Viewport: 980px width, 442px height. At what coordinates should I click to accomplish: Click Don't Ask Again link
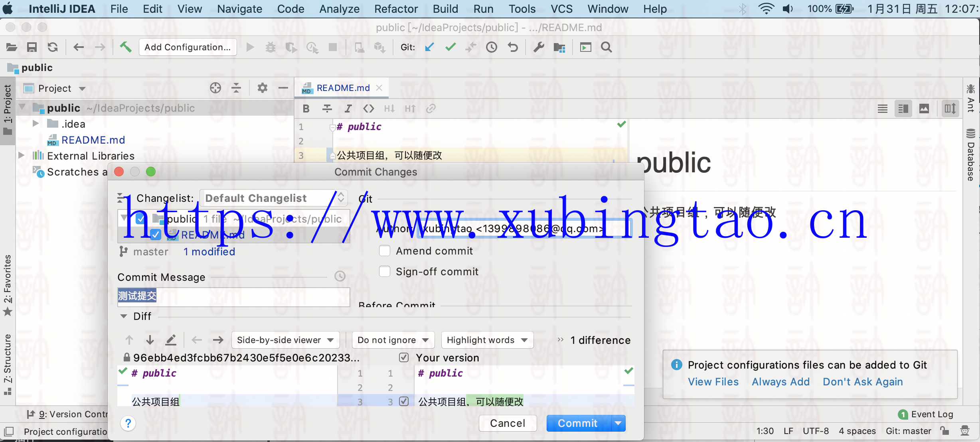point(863,382)
